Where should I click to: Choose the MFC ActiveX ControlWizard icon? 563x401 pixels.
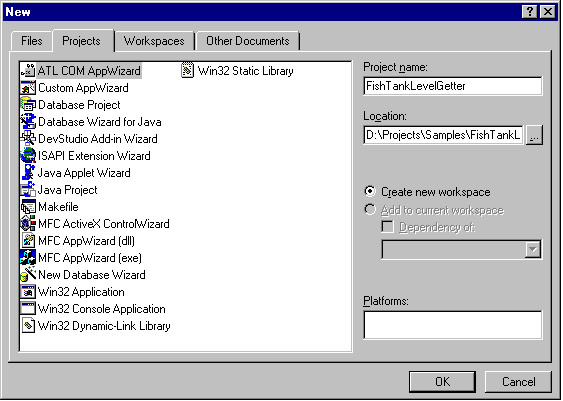point(28,224)
